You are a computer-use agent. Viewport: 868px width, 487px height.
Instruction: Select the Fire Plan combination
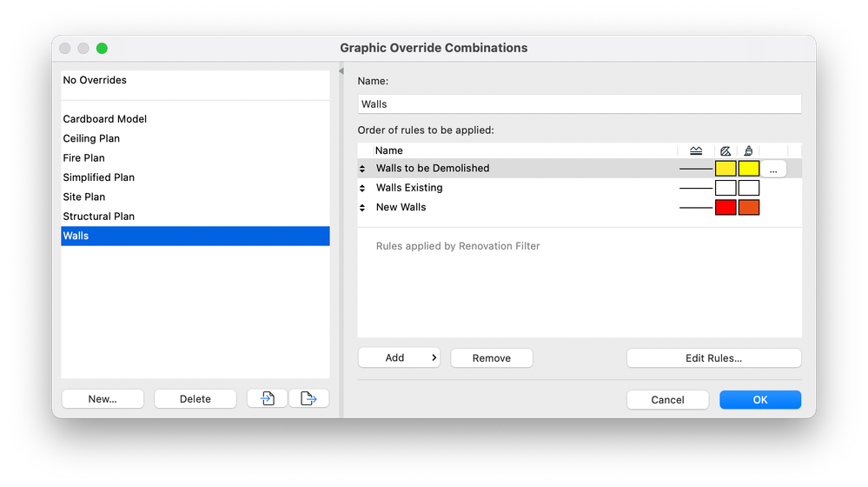pyautogui.click(x=84, y=157)
